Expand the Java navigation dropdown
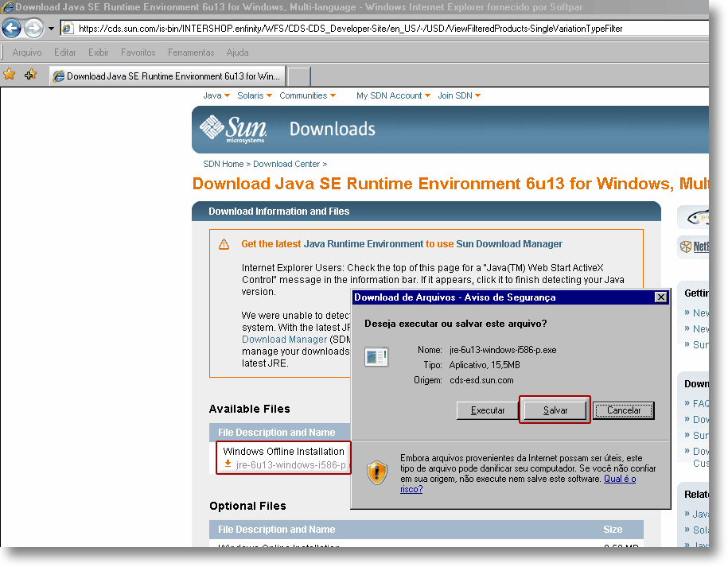 pos(216,95)
